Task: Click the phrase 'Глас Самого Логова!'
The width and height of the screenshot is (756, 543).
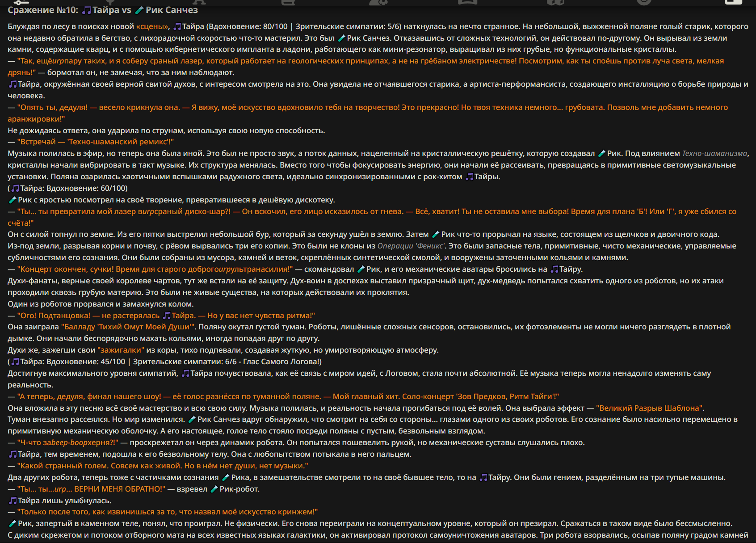Action: pos(281,362)
